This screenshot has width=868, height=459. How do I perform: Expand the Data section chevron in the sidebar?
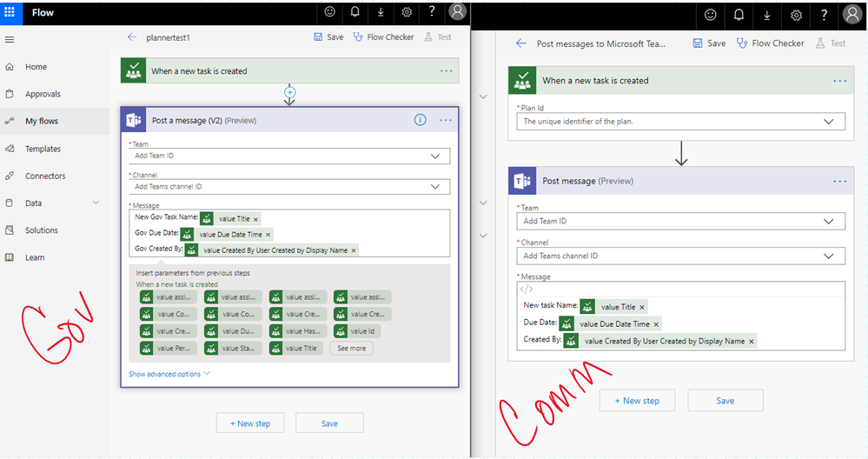(x=96, y=203)
